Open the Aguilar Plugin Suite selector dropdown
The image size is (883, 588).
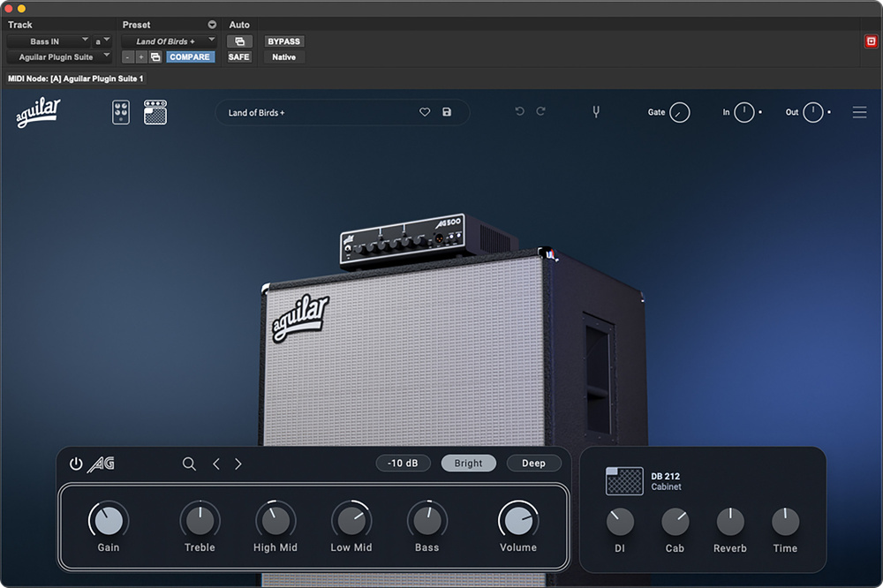(x=59, y=57)
